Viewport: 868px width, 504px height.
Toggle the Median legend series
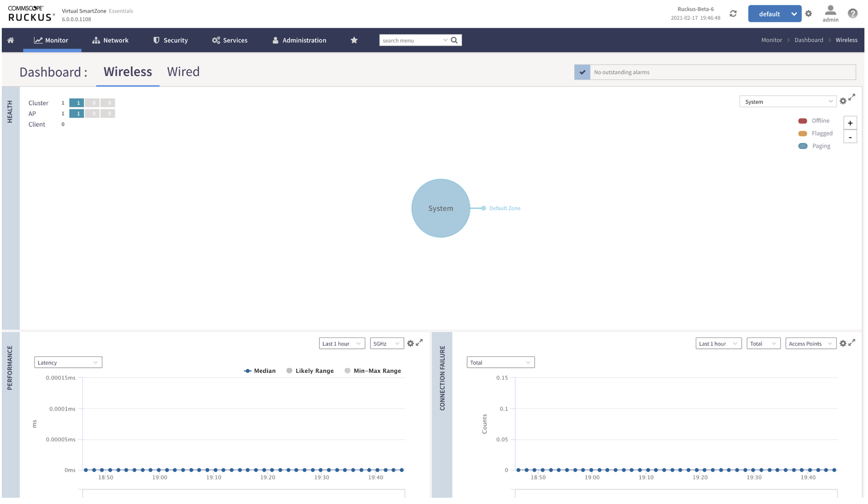click(260, 371)
